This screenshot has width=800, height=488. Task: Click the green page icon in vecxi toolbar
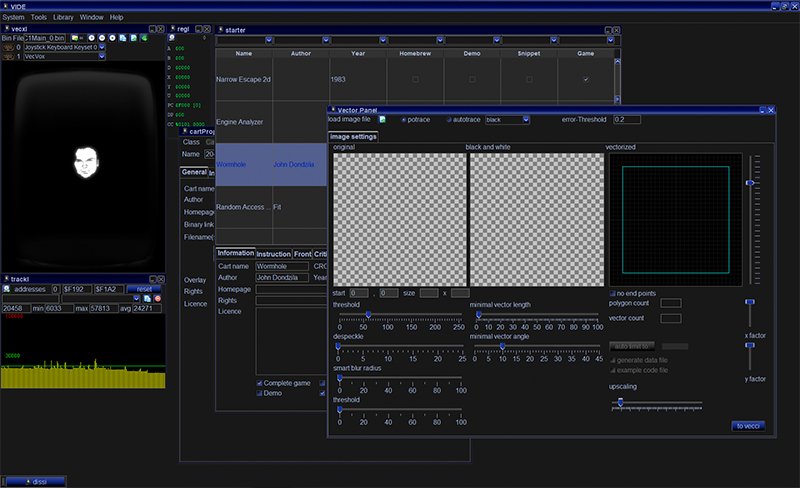134,38
